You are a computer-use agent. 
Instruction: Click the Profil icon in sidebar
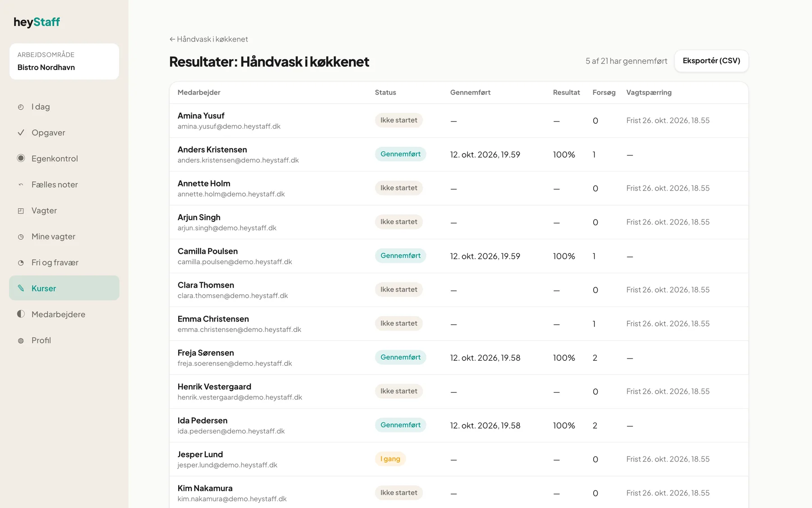(21, 340)
